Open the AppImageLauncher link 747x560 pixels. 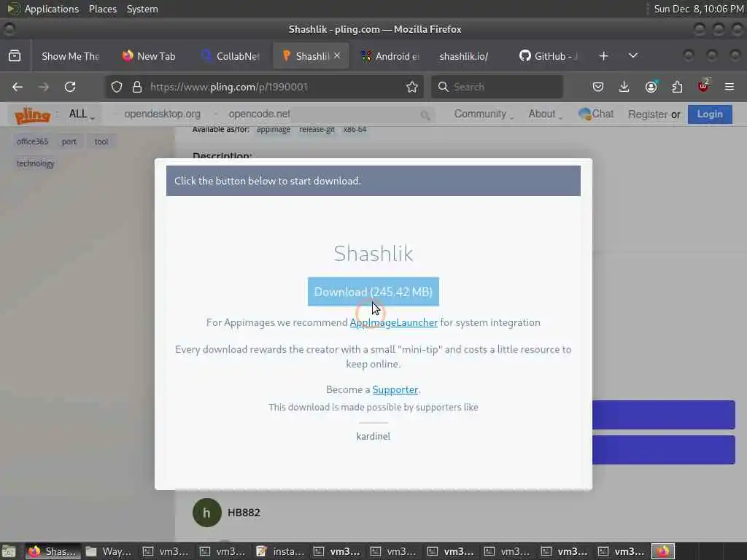(393, 322)
